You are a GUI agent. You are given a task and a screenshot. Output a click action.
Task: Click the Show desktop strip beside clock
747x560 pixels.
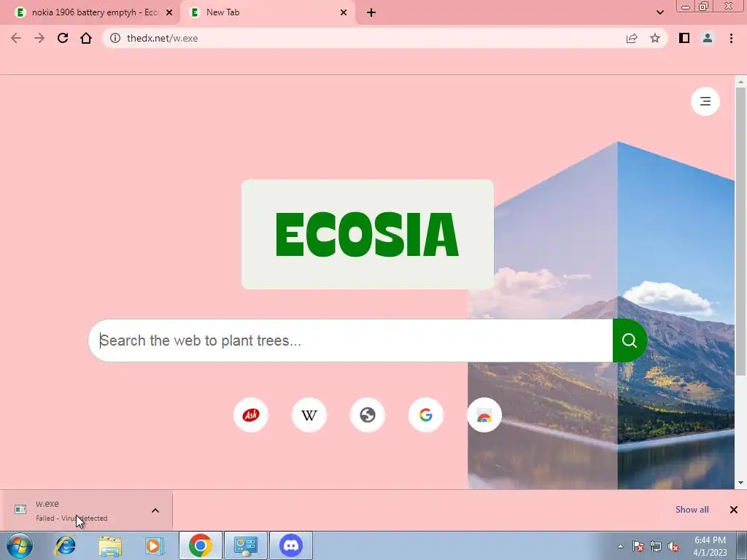pyautogui.click(x=741, y=545)
